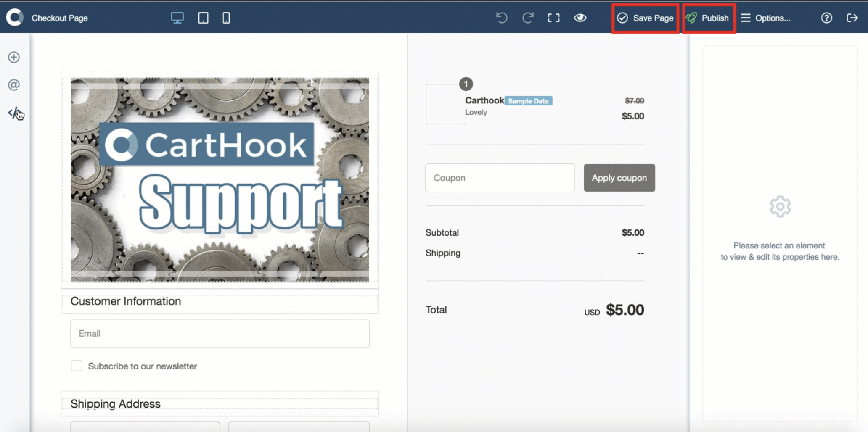Image resolution: width=868 pixels, height=432 pixels.
Task: Click the CartHook logo in top bar
Action: (x=15, y=18)
